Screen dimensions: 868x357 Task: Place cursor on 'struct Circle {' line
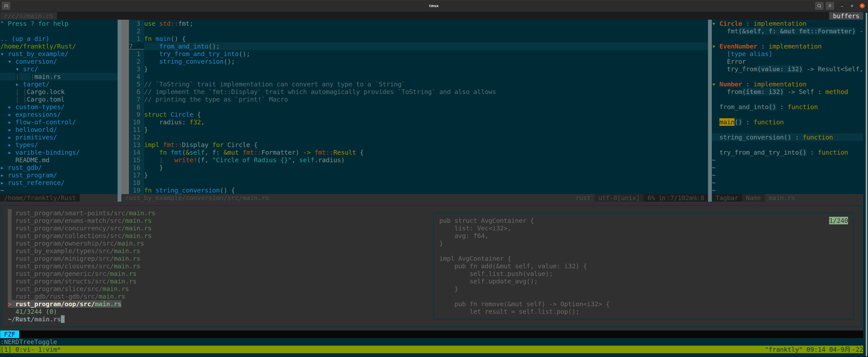click(173, 115)
